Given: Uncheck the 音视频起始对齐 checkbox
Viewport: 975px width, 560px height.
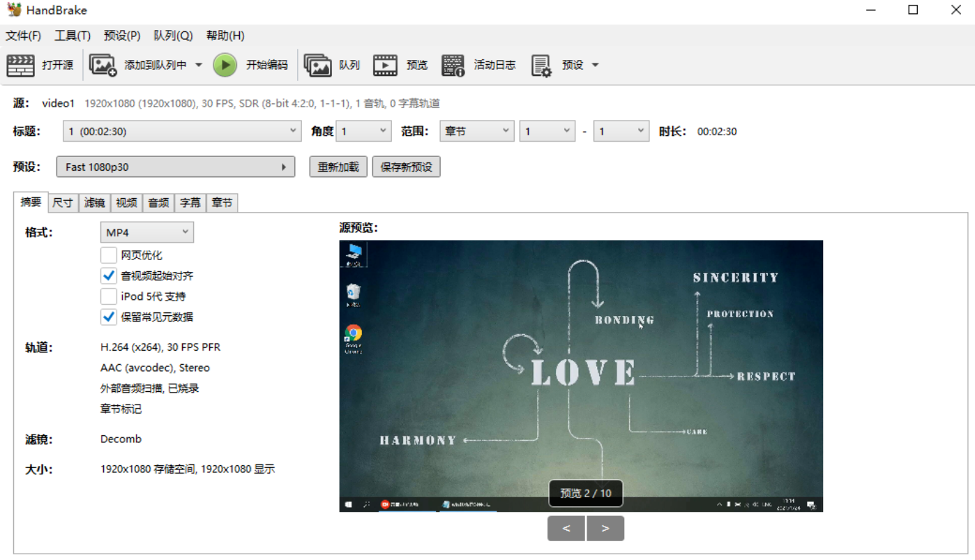Looking at the screenshot, I should tap(109, 275).
